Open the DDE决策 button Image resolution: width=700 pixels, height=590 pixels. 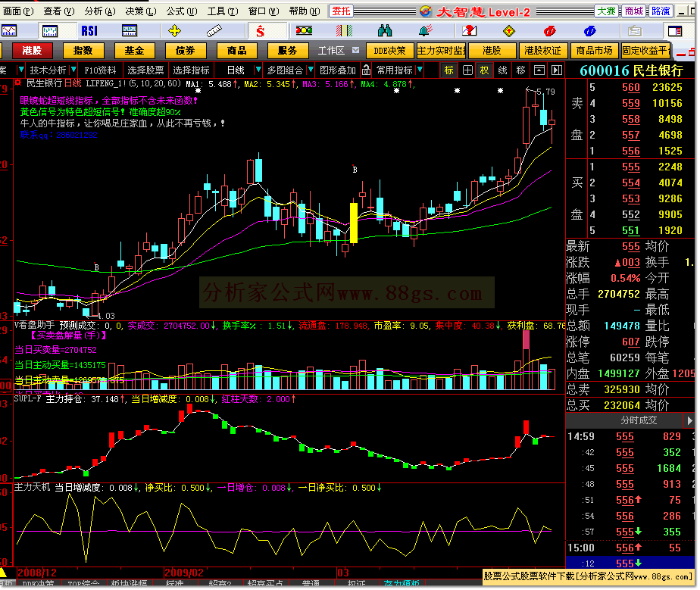coord(389,51)
